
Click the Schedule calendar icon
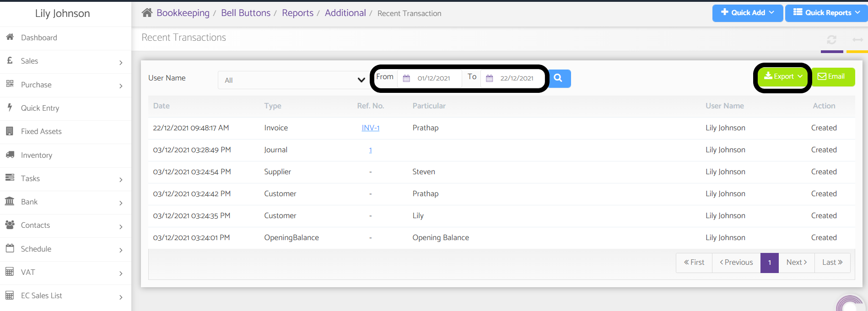[x=10, y=248]
